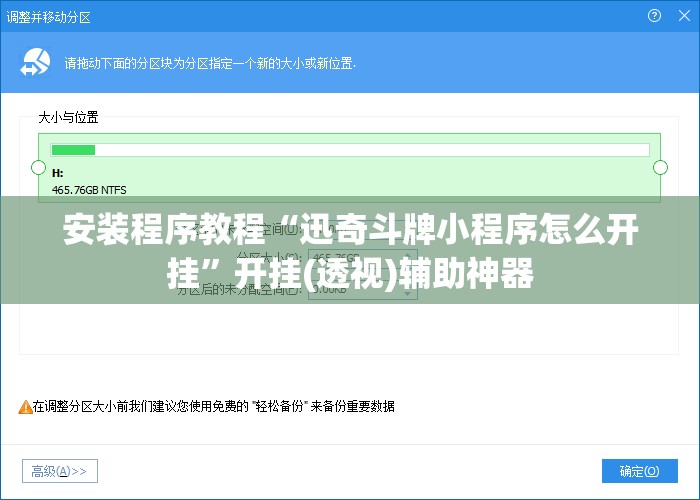Image resolution: width=700 pixels, height=500 pixels.
Task: Expand the 高级(A)>> advanced options
Action: coord(60,471)
